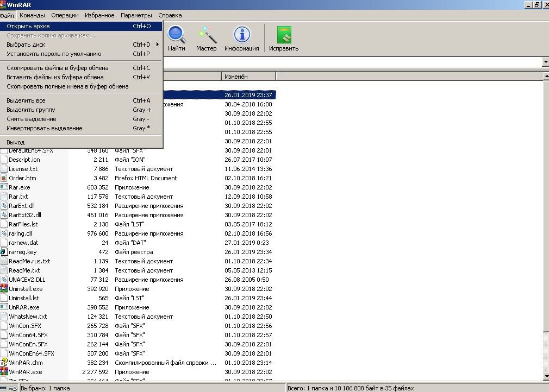Select Установить пароль по умолчанию

pos(81,54)
